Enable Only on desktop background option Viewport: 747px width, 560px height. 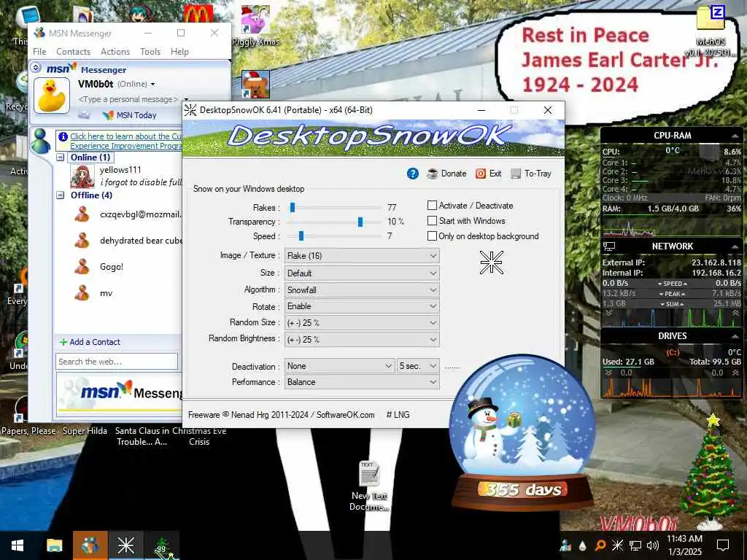click(x=432, y=236)
